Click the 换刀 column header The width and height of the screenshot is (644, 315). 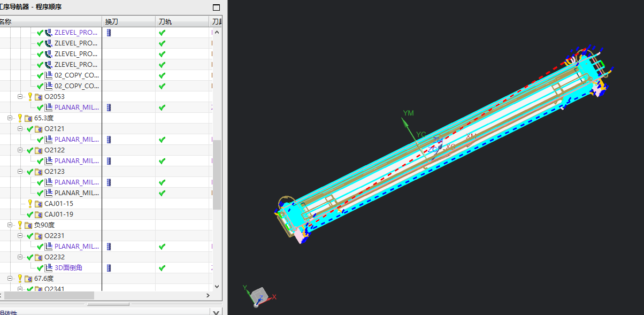point(128,22)
